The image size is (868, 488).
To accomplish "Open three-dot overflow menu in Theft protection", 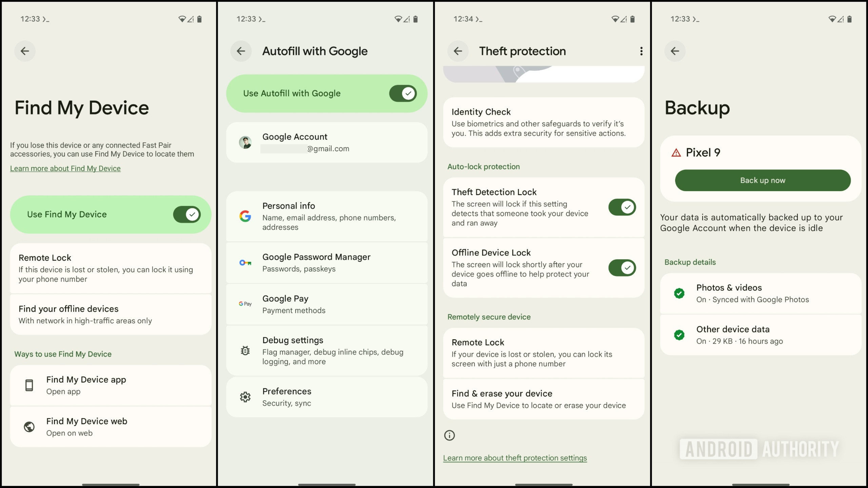I will click(641, 51).
